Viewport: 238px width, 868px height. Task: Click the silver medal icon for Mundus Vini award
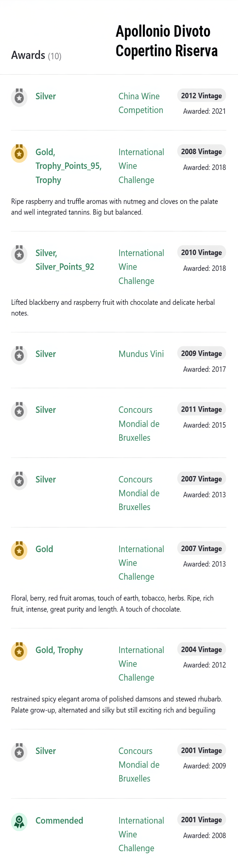point(19,355)
